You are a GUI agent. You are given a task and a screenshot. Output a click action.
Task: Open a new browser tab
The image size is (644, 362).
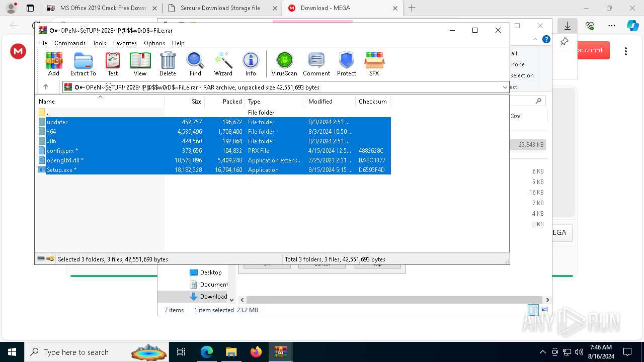click(412, 8)
